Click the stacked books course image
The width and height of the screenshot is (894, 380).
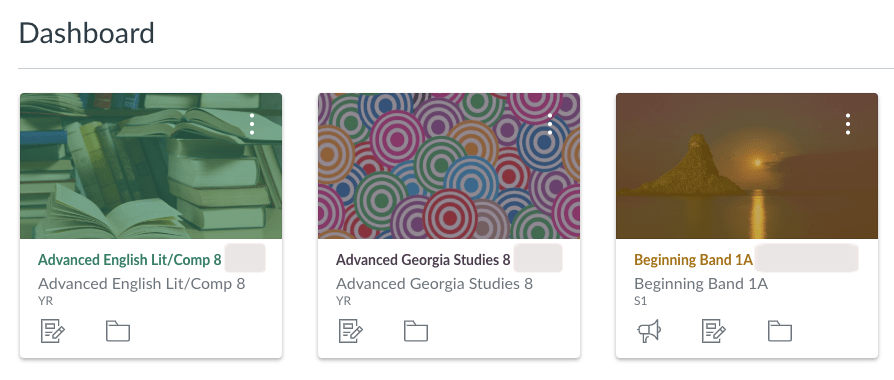[x=151, y=166]
